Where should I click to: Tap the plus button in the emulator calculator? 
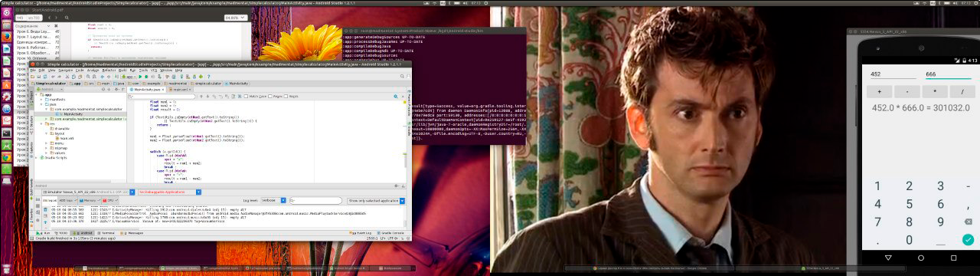click(x=880, y=91)
